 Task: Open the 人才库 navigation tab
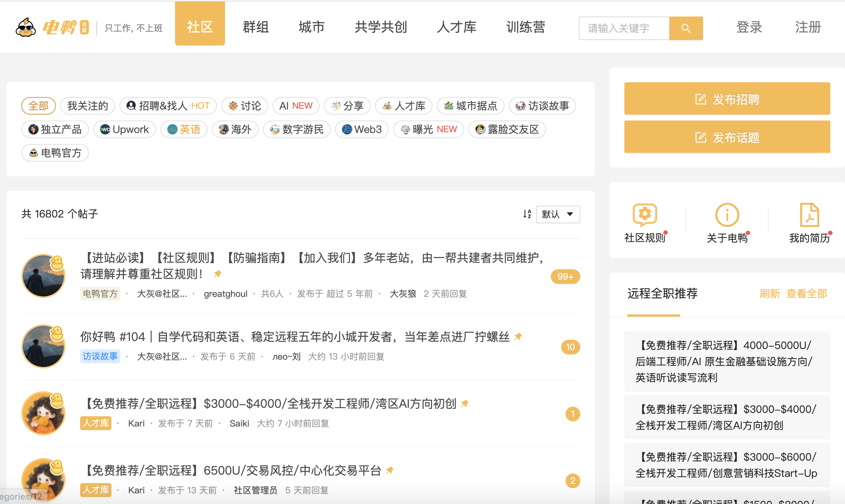pos(456,27)
